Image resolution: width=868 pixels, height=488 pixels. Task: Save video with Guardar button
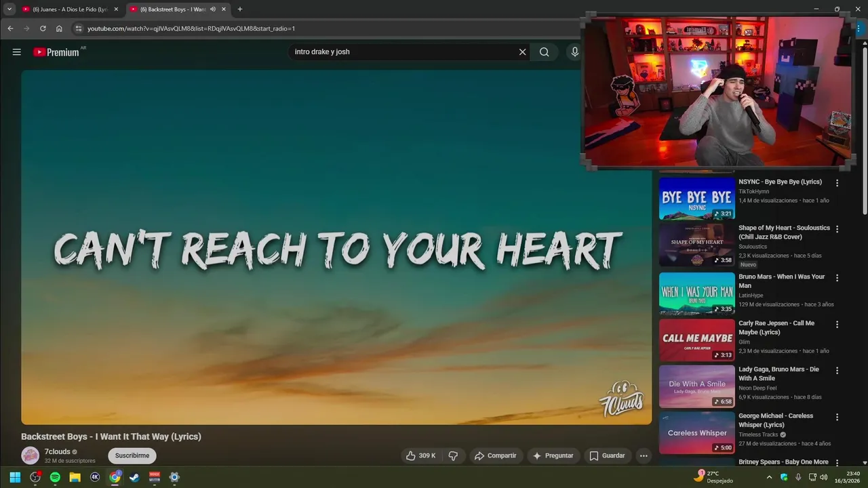(x=607, y=455)
